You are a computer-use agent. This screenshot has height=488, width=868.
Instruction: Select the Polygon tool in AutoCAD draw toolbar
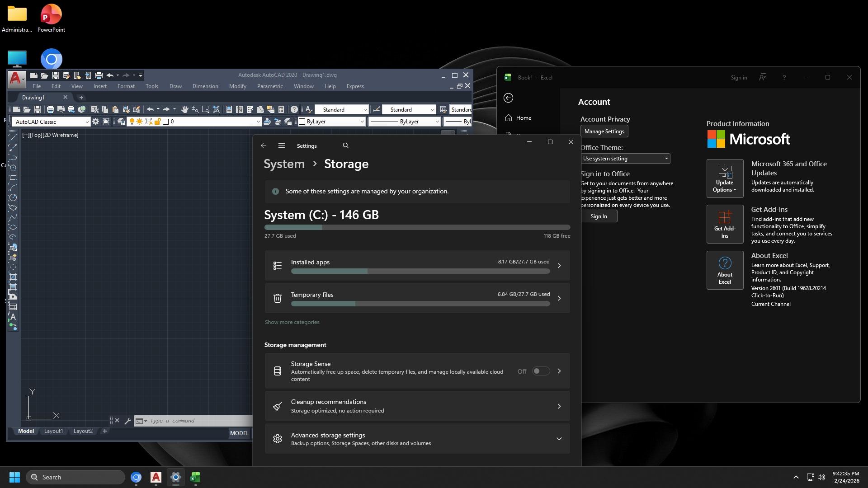(x=13, y=168)
